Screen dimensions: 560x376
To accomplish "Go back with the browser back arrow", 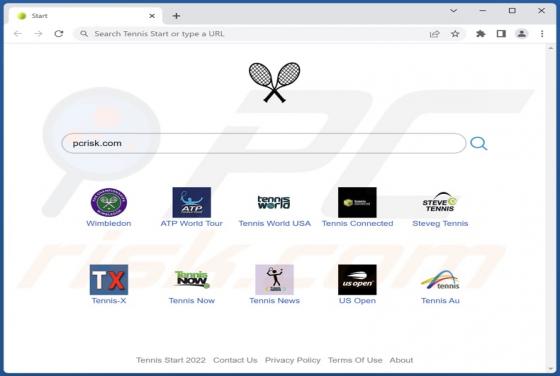I will [18, 34].
